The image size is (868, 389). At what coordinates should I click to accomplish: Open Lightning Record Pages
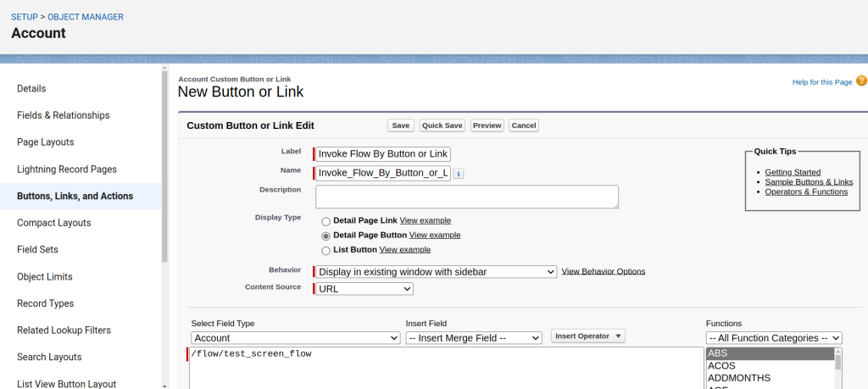pyautogui.click(x=67, y=169)
